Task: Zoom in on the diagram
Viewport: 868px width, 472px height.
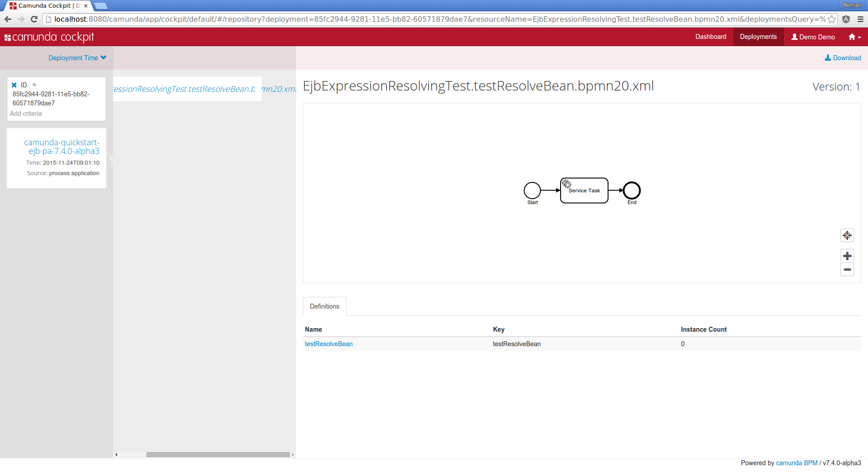Action: [847, 256]
